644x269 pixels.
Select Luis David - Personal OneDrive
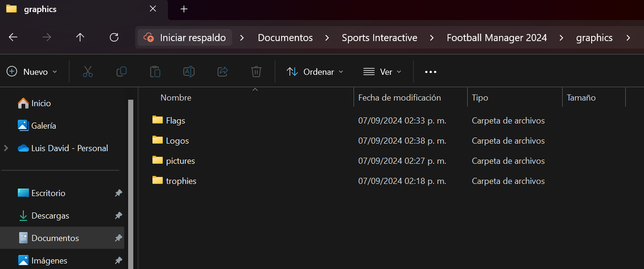coord(63,148)
